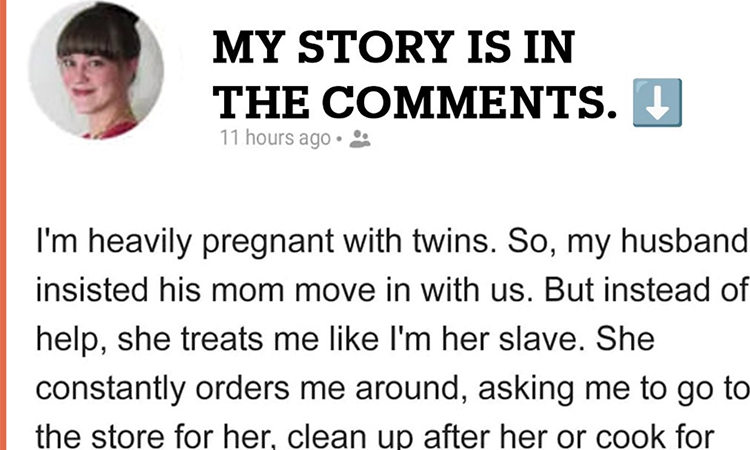Click the friends audience icon
The width and height of the screenshot is (750, 450).
click(360, 141)
